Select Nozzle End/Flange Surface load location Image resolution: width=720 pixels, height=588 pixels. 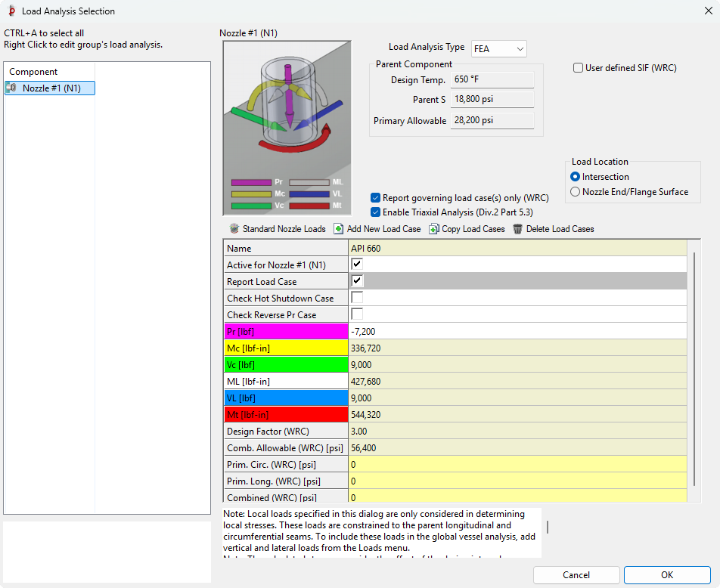point(576,192)
